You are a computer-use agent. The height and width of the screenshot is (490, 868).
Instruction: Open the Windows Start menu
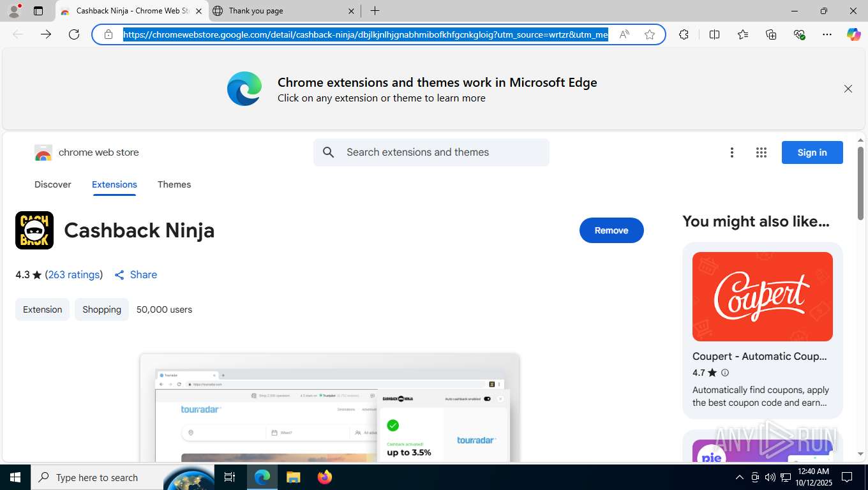15,477
